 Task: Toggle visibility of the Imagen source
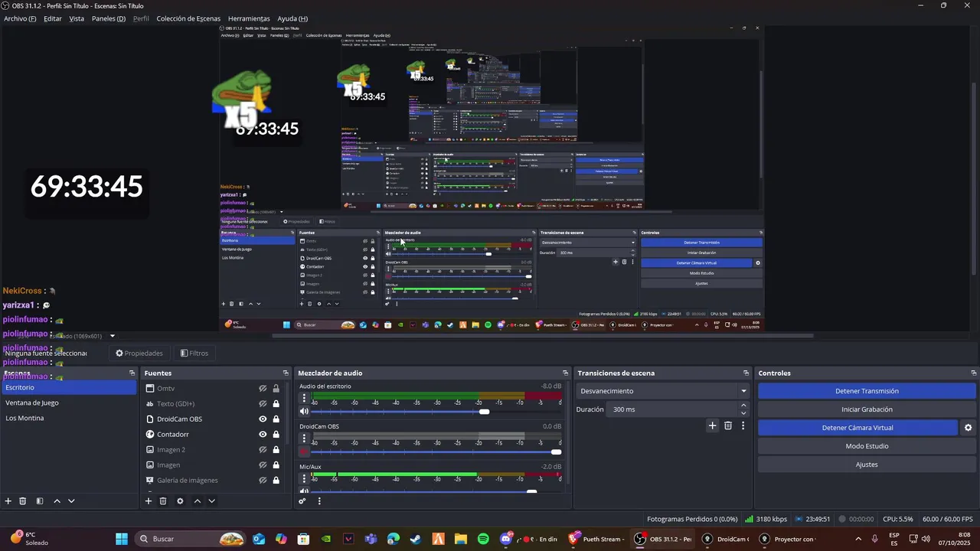tap(263, 465)
